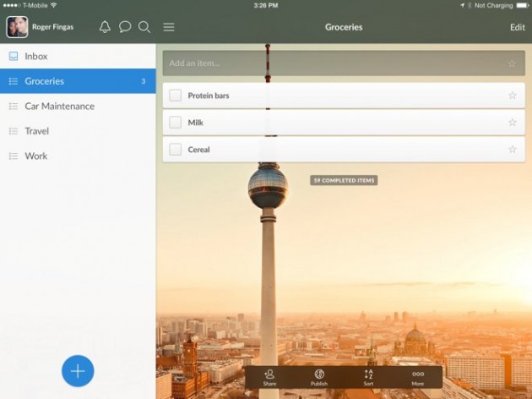
Task: Tap the Wi-Fi icon in status bar
Action: coord(53,5)
